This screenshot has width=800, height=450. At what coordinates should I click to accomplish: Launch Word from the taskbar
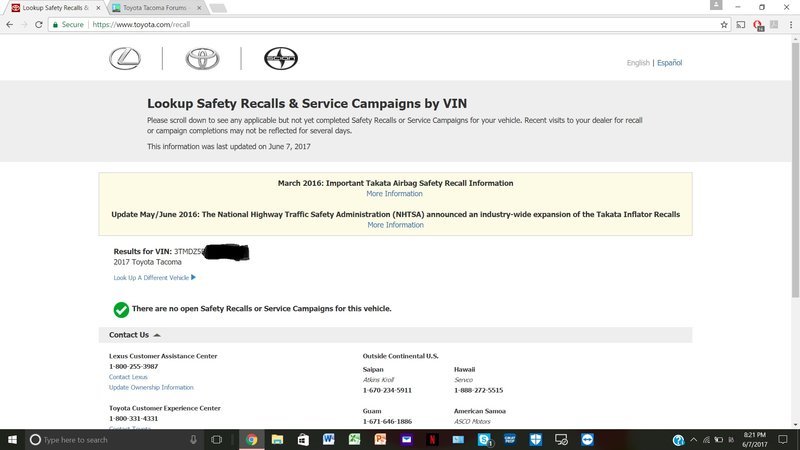click(329, 439)
